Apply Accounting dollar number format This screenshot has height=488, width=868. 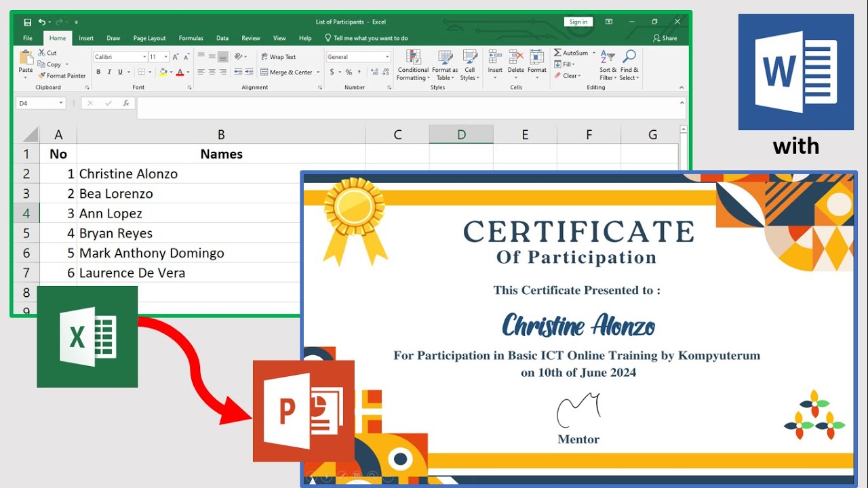(x=332, y=72)
